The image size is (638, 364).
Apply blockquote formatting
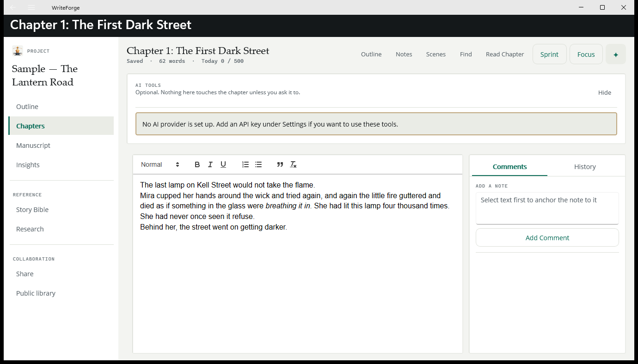pos(280,164)
